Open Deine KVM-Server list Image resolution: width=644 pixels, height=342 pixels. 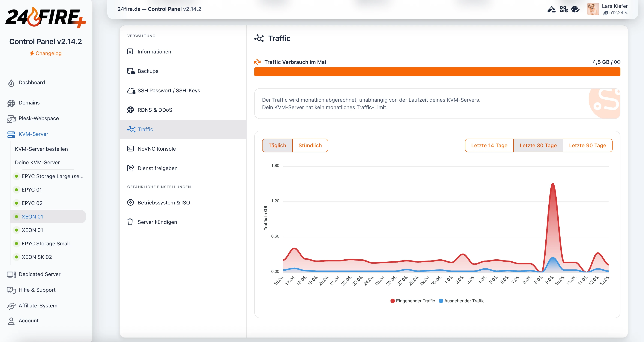[37, 163]
